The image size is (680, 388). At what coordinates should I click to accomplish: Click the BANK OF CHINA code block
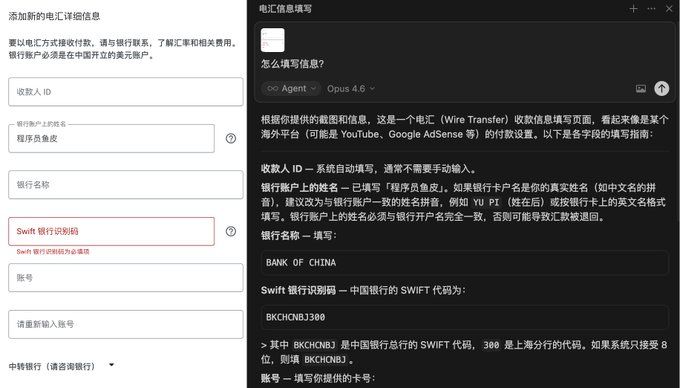[x=464, y=262]
